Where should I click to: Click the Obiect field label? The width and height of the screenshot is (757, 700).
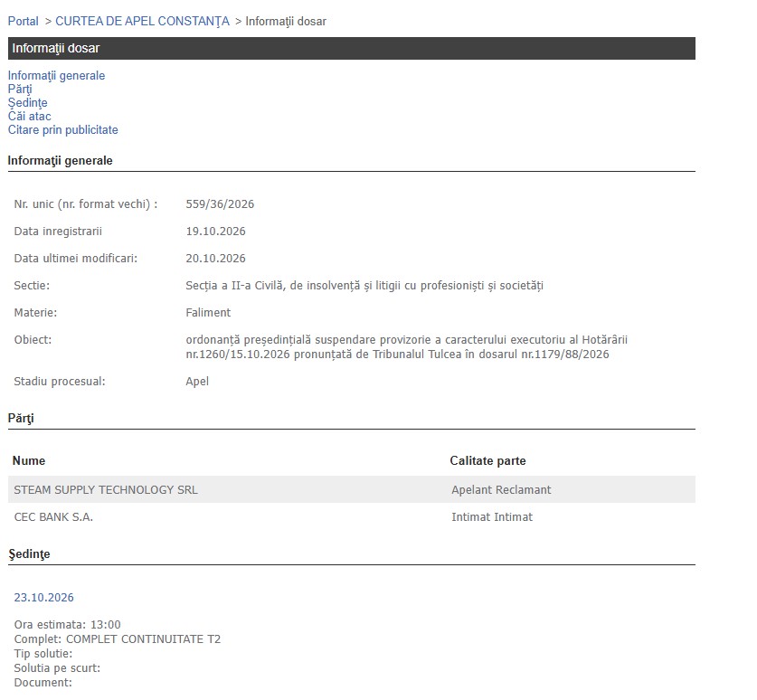[33, 339]
